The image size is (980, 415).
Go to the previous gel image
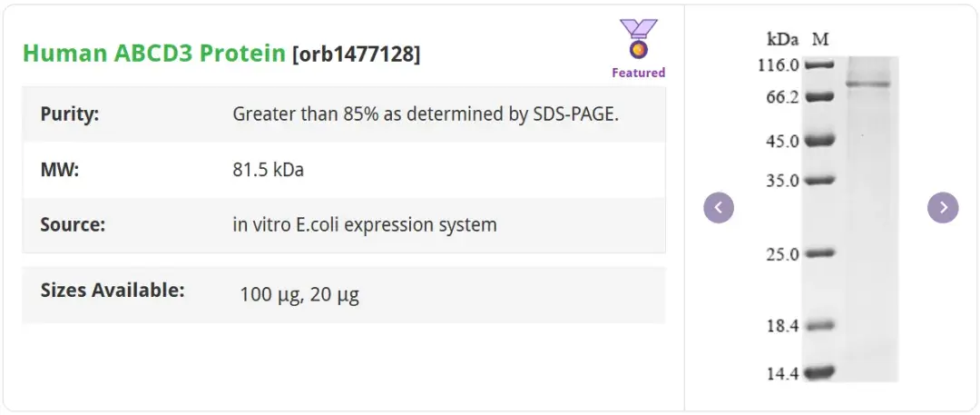(x=719, y=208)
